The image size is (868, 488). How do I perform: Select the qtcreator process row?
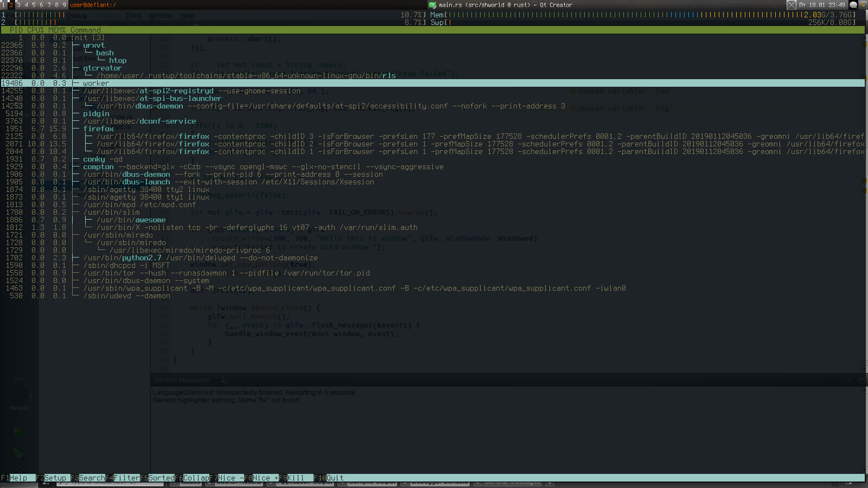pos(432,68)
